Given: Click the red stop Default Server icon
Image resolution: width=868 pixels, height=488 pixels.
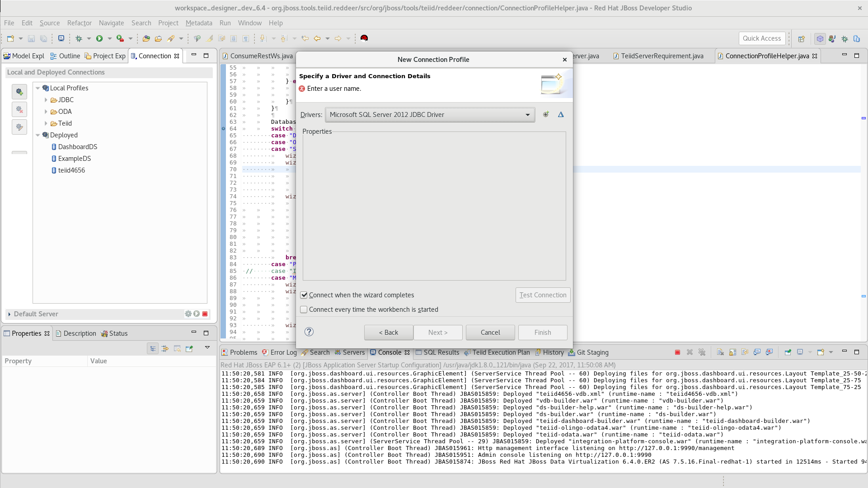Looking at the screenshot, I should [205, 314].
